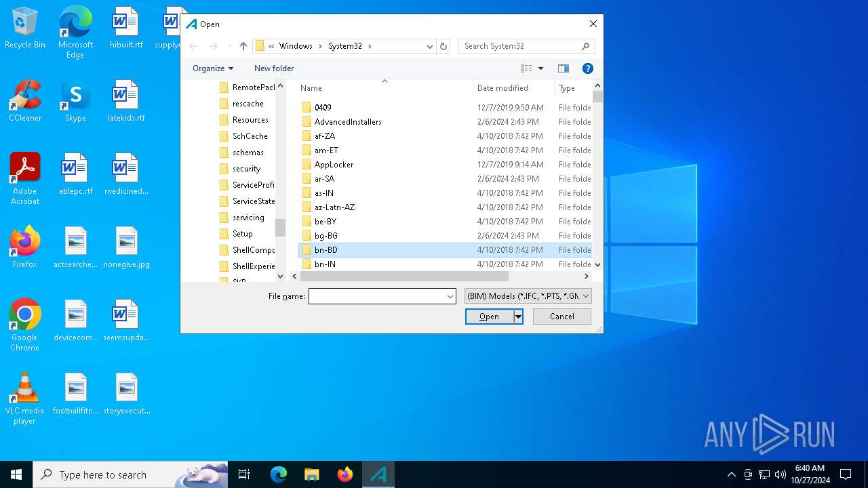Select the 0409 folder row
Image resolution: width=868 pixels, height=488 pixels.
pos(445,108)
